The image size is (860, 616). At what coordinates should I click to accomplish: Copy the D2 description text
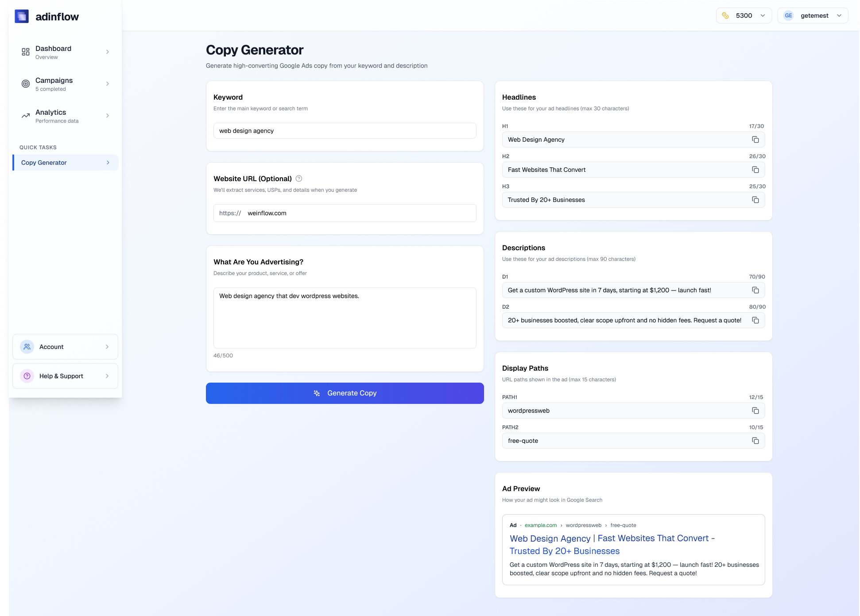[x=756, y=320]
